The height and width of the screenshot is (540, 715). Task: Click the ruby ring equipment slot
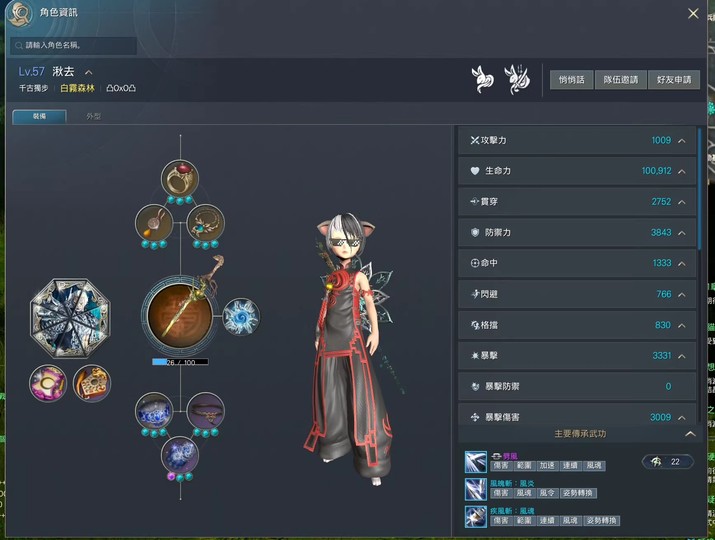(x=180, y=178)
